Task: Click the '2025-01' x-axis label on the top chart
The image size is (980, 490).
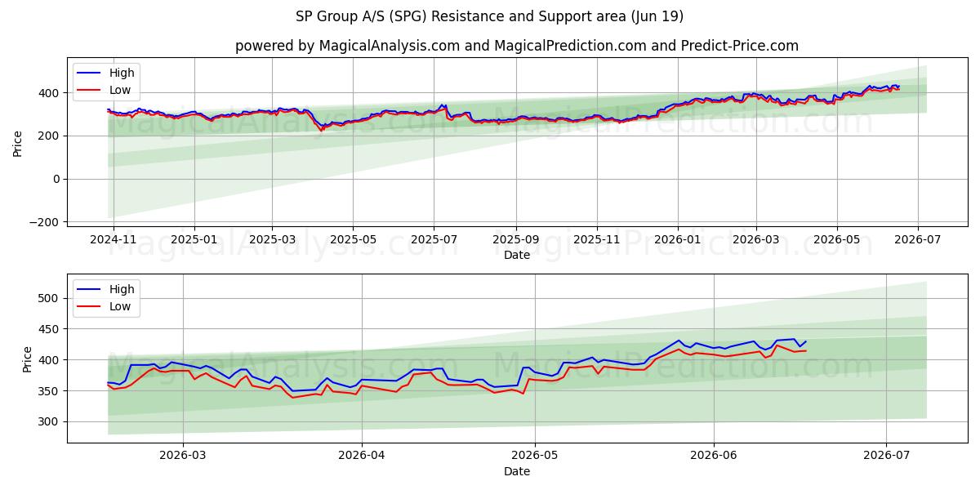Action: pyautogui.click(x=194, y=241)
